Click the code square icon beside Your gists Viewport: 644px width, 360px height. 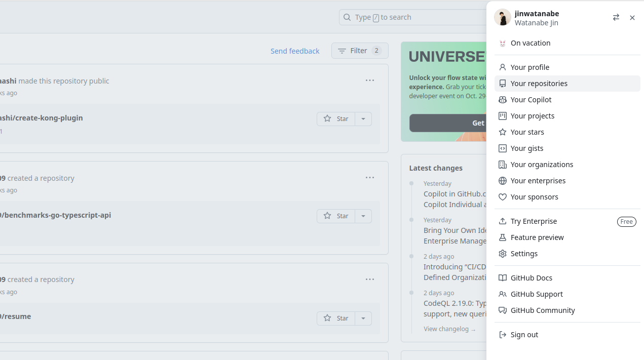pyautogui.click(x=503, y=148)
